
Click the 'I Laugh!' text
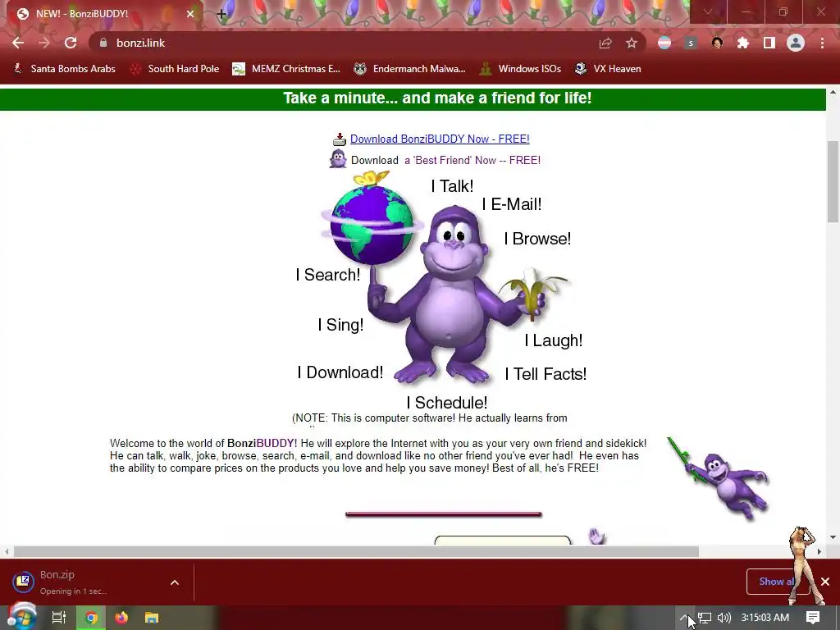pyautogui.click(x=554, y=340)
